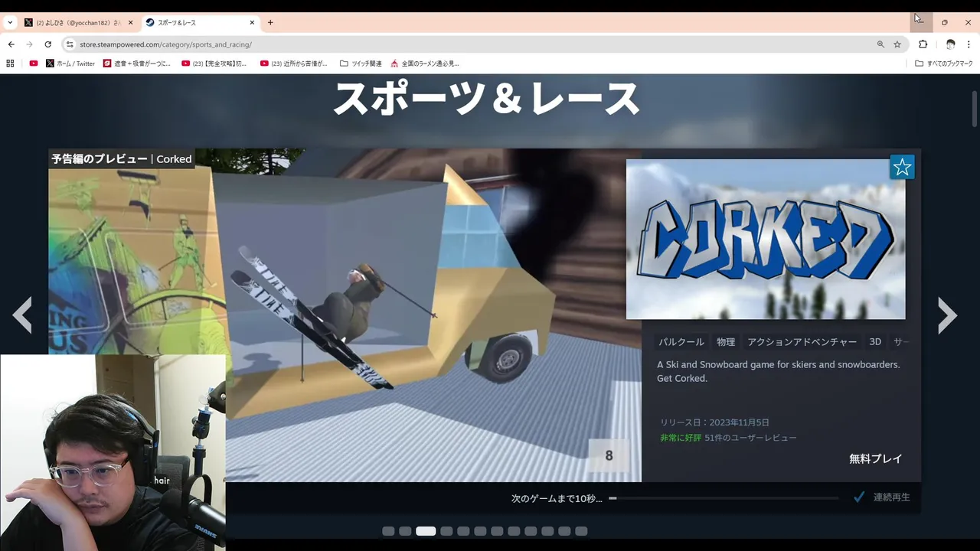The width and height of the screenshot is (980, 551).
Task: Click the 非常に好評 review rating text
Action: point(681,438)
